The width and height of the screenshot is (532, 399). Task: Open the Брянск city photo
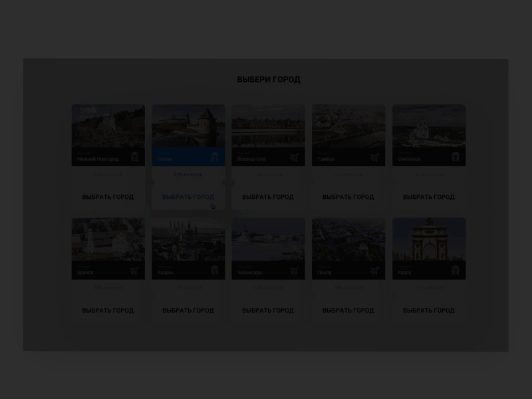108,239
